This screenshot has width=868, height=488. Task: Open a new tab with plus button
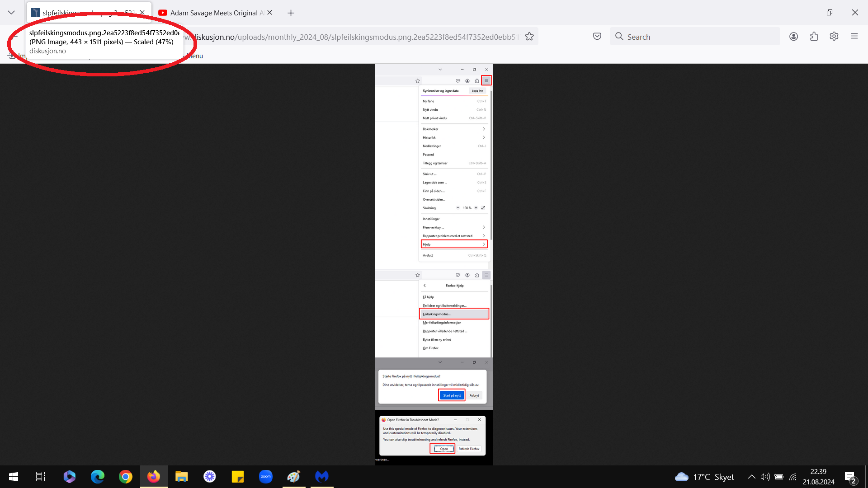(x=291, y=13)
